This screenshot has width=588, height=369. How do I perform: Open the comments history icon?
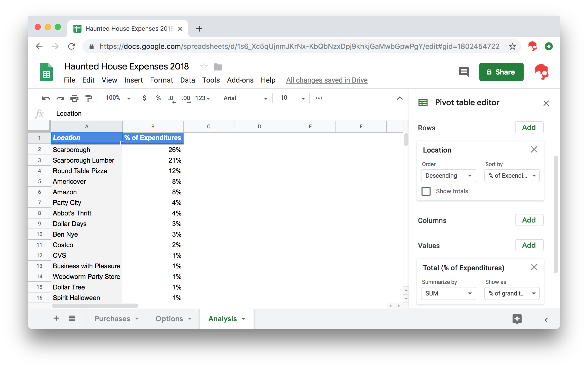point(464,72)
